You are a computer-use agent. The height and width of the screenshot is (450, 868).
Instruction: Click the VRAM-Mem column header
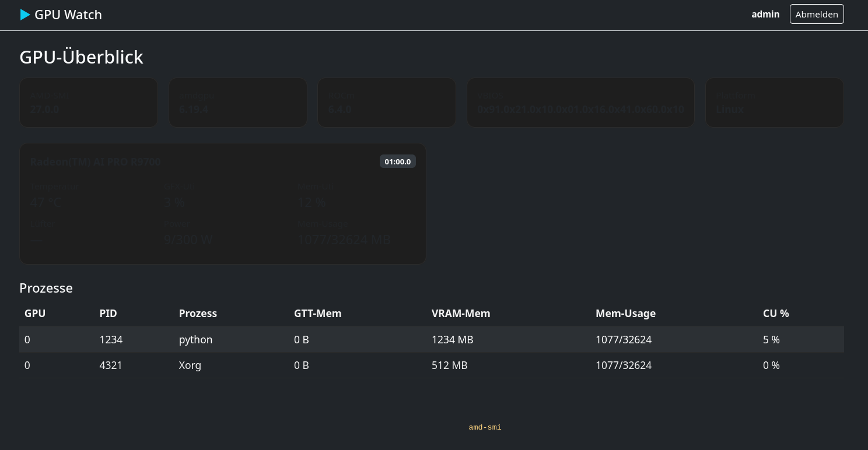click(461, 314)
